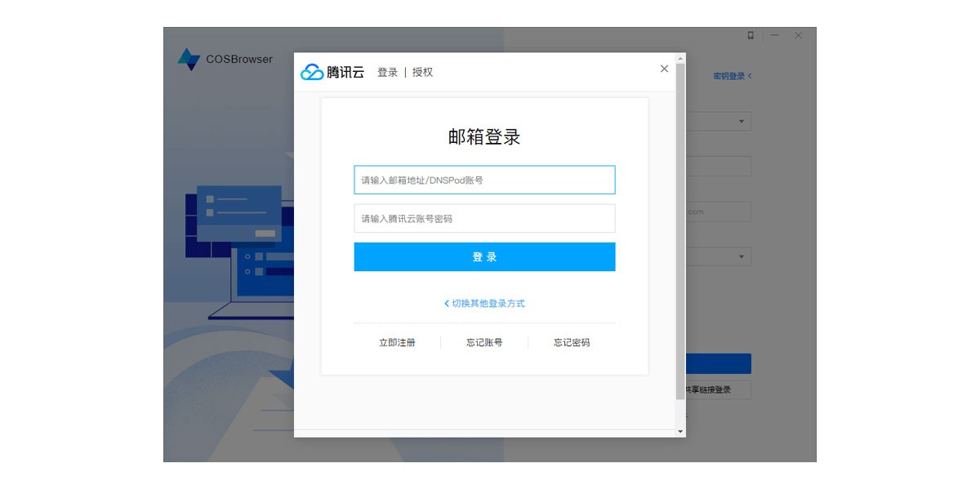
Task: Open the first dropdown in COSBrowser window
Action: pyautogui.click(x=719, y=122)
